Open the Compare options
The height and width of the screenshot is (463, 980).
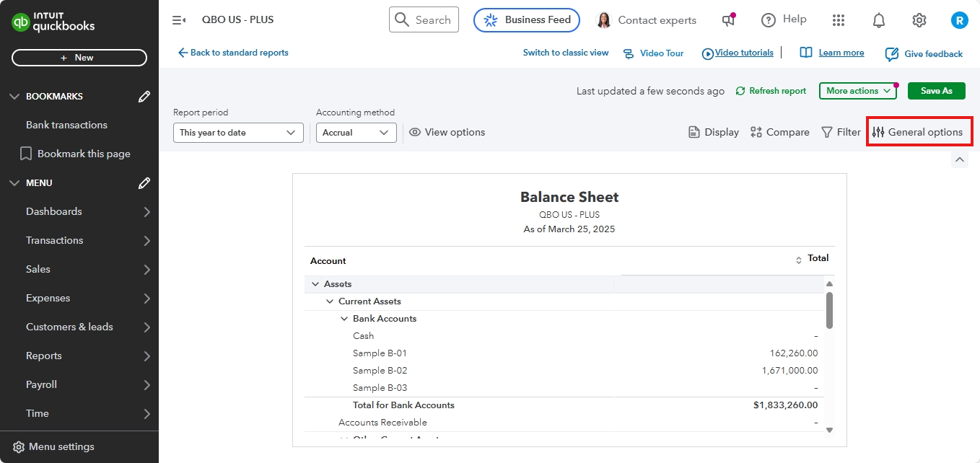tap(780, 132)
